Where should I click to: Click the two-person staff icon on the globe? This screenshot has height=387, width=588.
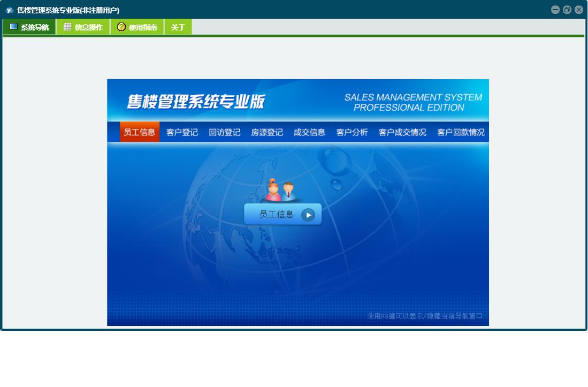tap(281, 191)
